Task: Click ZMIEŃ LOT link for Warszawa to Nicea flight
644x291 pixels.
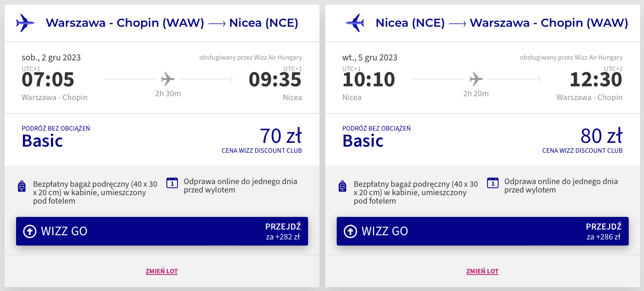Action: pyautogui.click(x=162, y=271)
